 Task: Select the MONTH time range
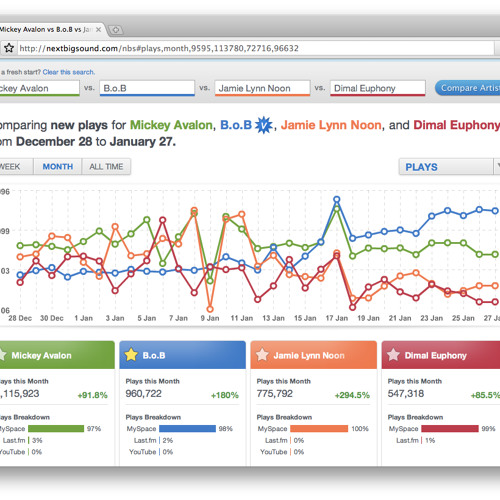pyautogui.click(x=58, y=167)
